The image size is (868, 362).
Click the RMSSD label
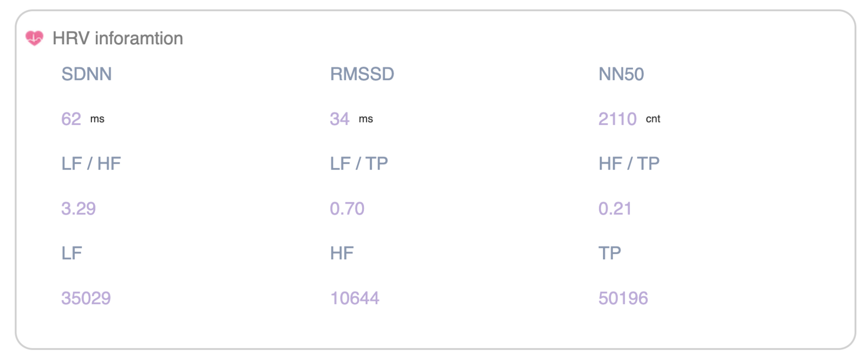point(362,74)
